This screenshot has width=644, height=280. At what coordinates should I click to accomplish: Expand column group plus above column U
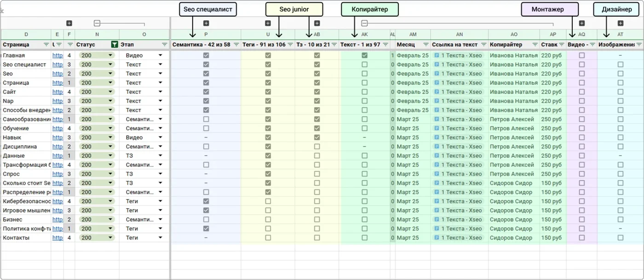coord(268,23)
